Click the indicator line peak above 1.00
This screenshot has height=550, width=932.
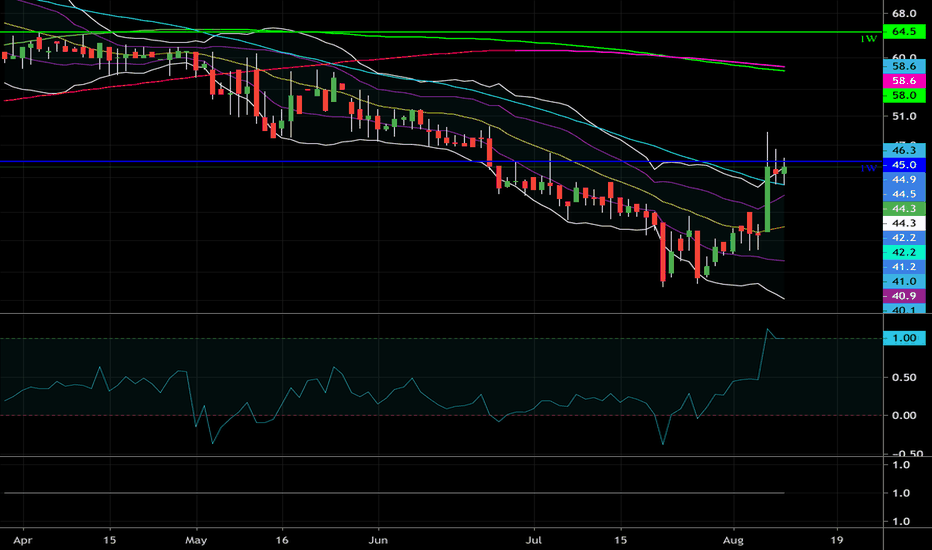767,329
